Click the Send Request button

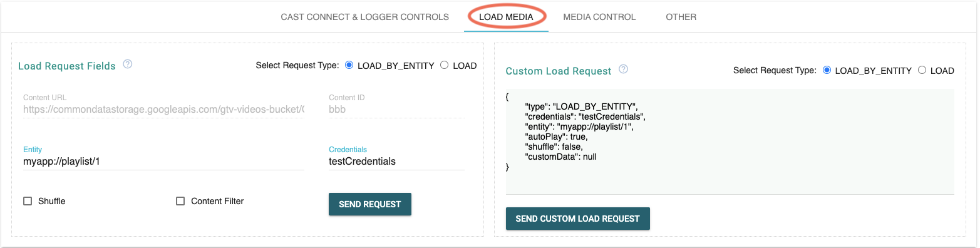coord(370,204)
